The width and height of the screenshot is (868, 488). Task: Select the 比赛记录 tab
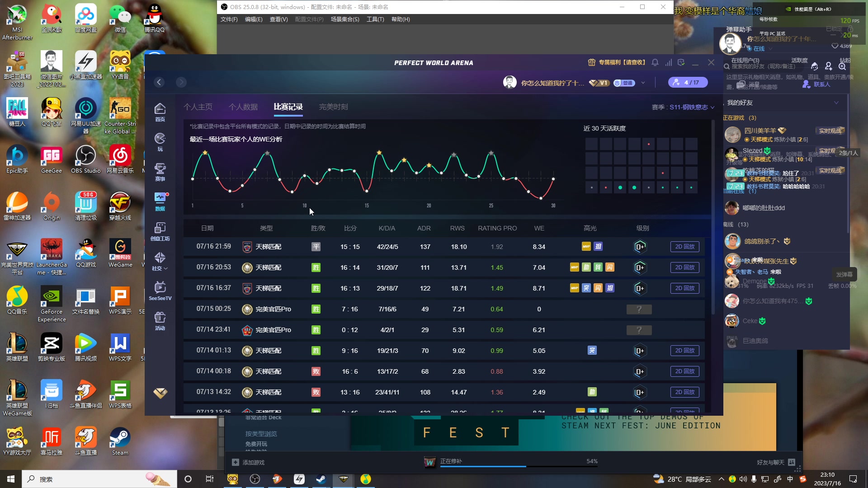click(288, 107)
